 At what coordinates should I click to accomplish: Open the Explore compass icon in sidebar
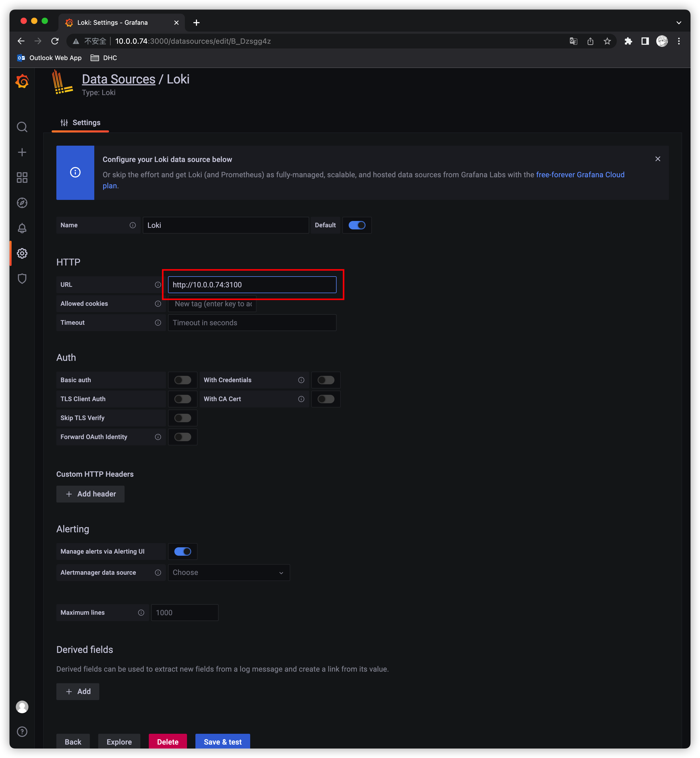[22, 203]
